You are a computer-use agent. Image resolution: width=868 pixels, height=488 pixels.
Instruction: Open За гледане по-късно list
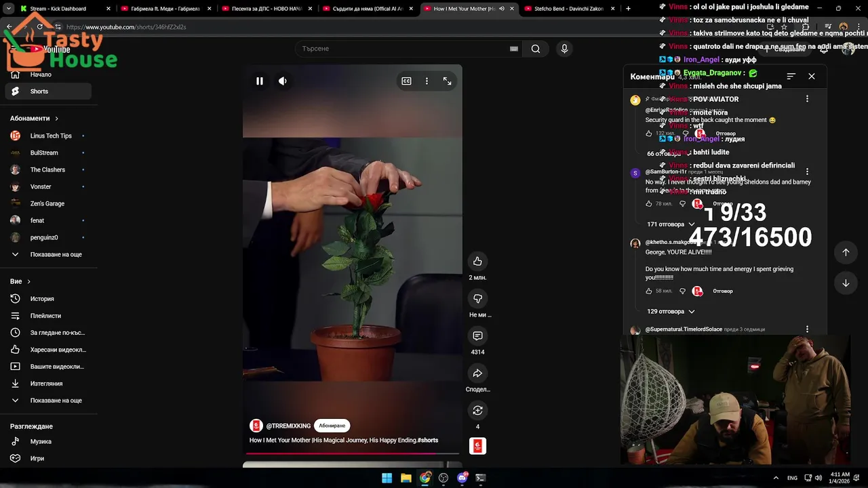pos(47,333)
